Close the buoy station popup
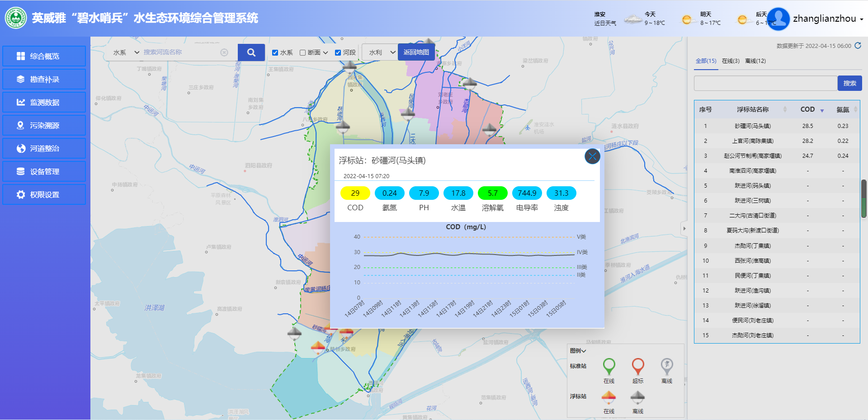This screenshot has width=868, height=420. (592, 156)
